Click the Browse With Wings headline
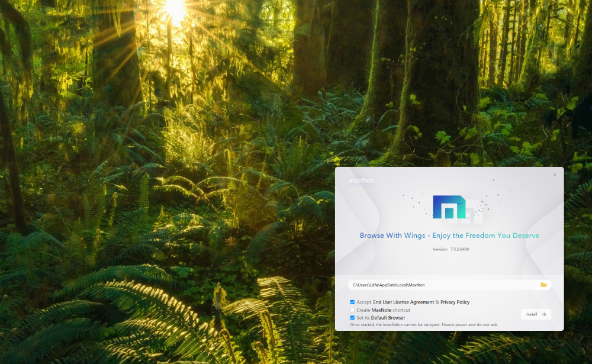Viewport: 592px width, 364px height. [x=449, y=235]
